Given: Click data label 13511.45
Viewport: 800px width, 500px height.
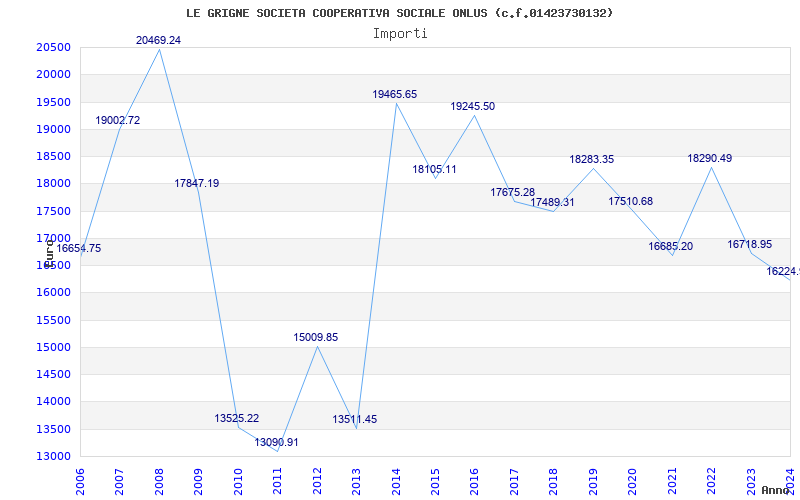Looking at the screenshot, I should tap(355, 419).
